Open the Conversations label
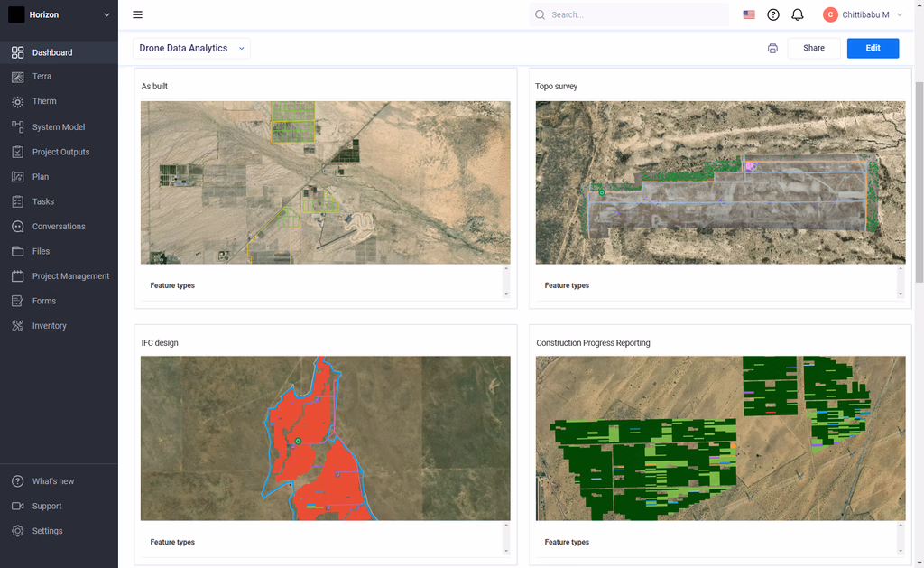 tap(59, 227)
